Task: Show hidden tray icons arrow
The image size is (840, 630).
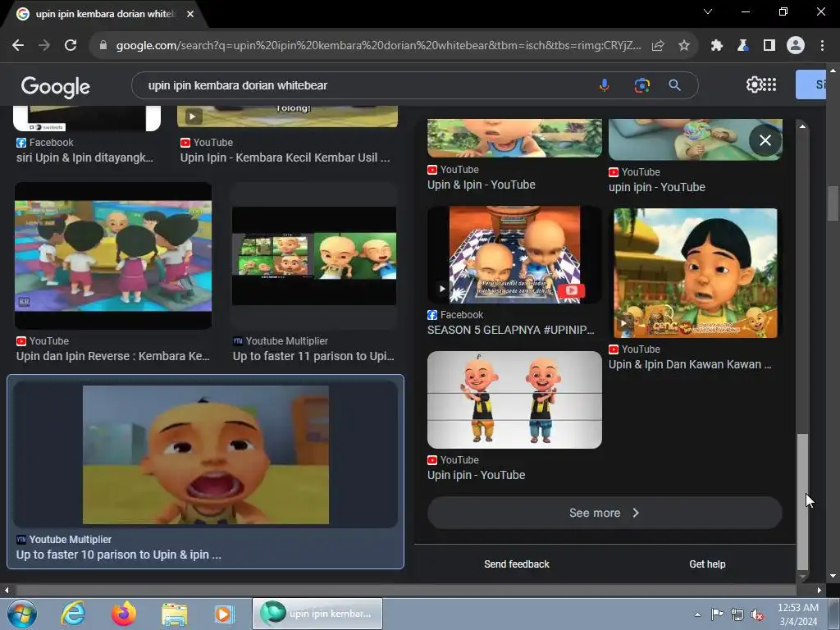Action: [x=697, y=614]
